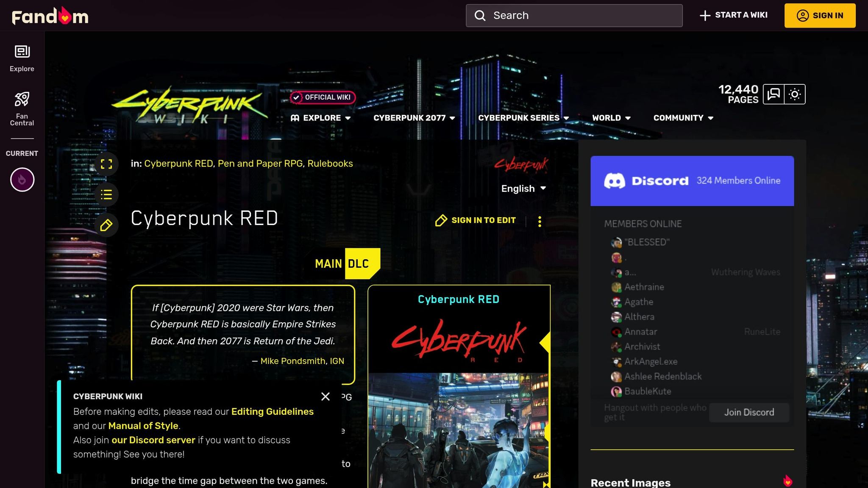Open the wiki discussions icon
Screen dimensions: 868x488
click(773, 94)
